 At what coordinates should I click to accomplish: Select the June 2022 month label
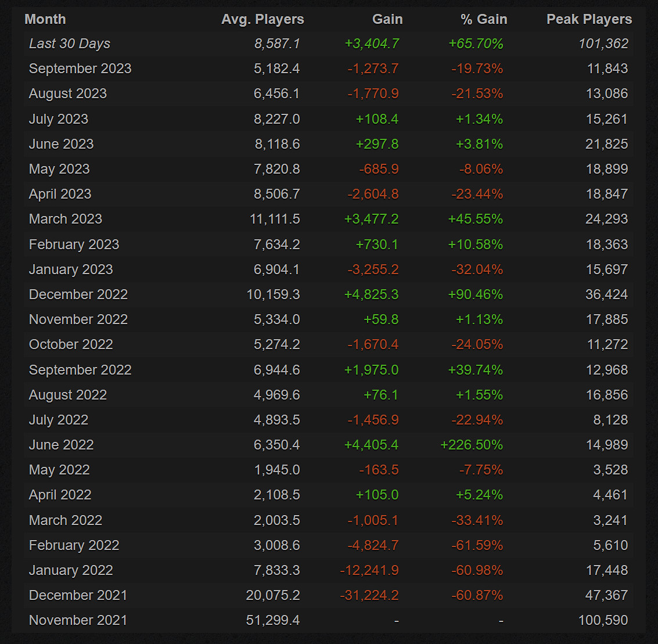pyautogui.click(x=62, y=445)
